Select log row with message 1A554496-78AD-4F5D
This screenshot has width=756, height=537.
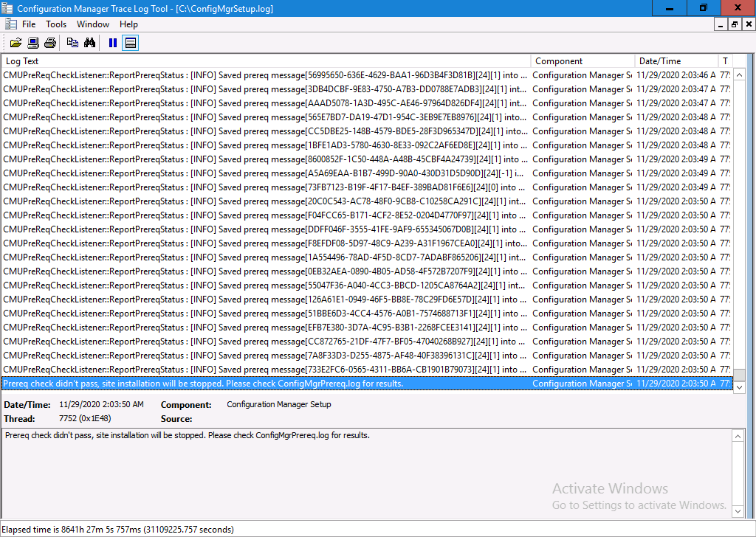(367, 257)
